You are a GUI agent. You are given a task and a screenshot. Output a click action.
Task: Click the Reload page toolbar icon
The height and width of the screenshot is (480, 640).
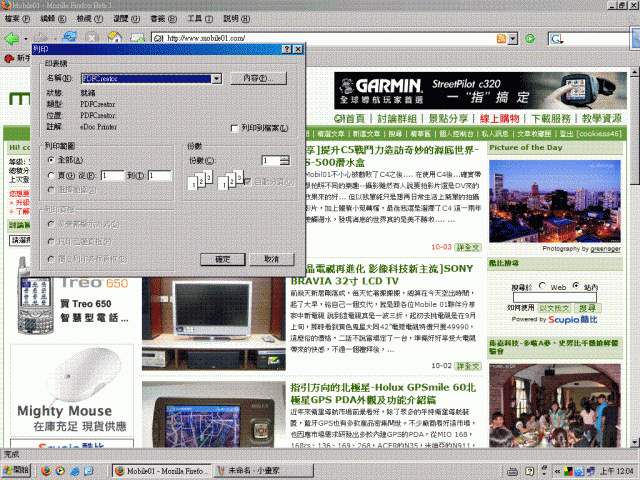click(69, 38)
